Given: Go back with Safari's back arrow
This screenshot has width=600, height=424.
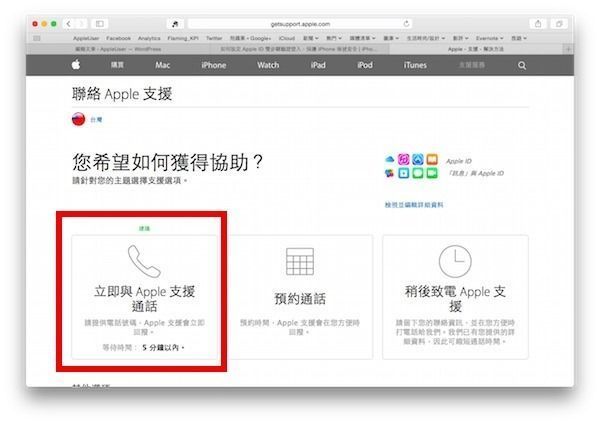Looking at the screenshot, I should (x=69, y=24).
